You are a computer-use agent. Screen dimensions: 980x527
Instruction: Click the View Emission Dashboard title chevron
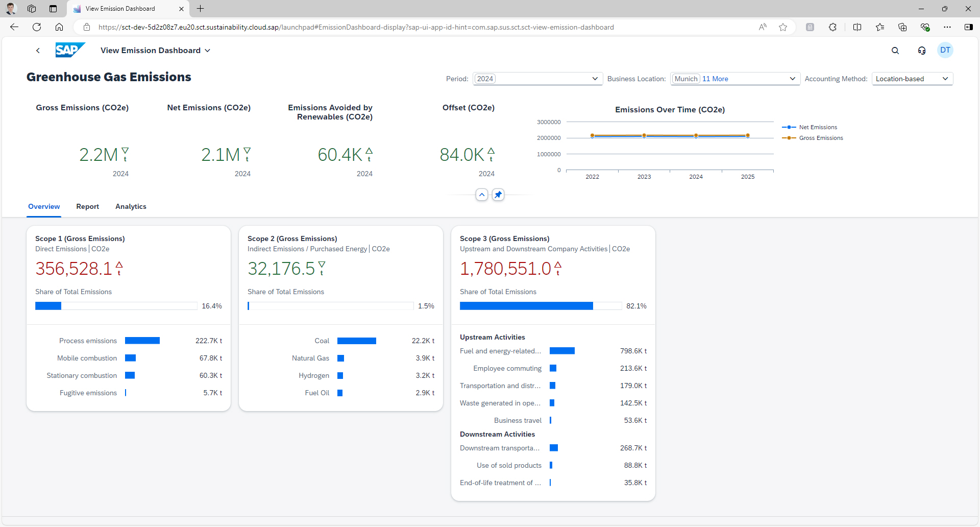[x=207, y=50]
